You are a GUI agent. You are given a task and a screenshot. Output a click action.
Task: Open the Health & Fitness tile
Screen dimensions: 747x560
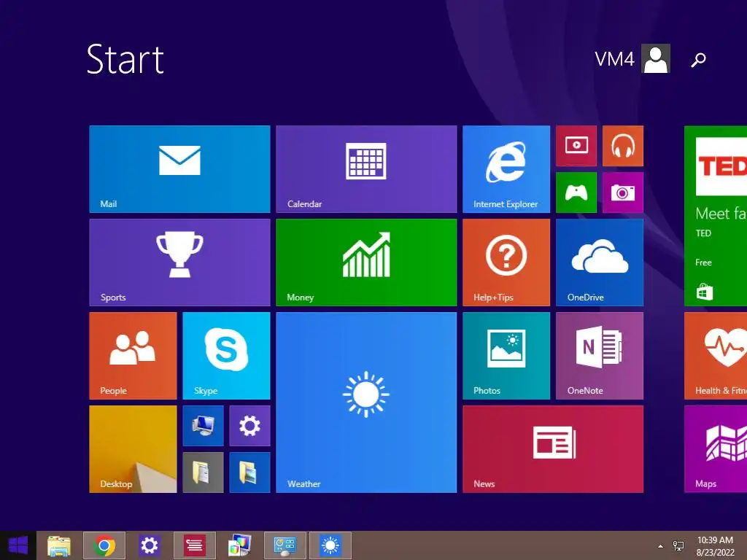pos(716,356)
